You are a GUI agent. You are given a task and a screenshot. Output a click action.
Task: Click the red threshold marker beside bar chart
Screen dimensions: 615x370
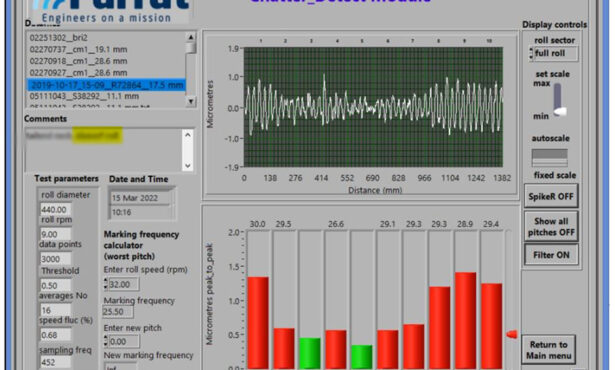(x=512, y=334)
